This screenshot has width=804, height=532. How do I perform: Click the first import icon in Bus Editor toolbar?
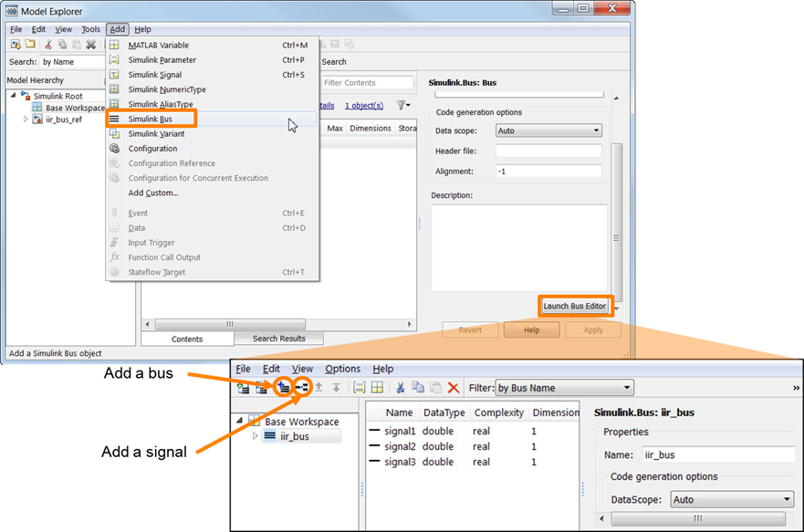243,388
